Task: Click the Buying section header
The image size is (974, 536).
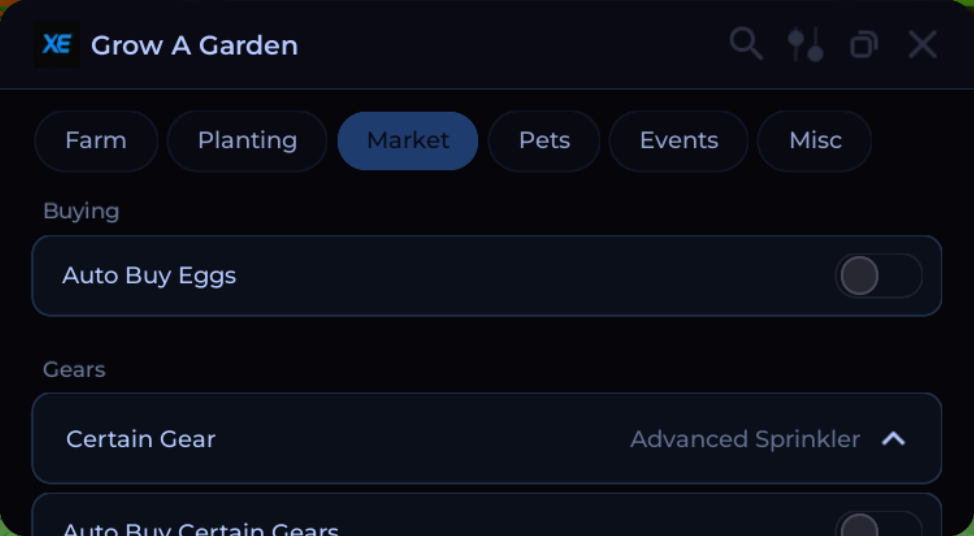Action: click(81, 211)
